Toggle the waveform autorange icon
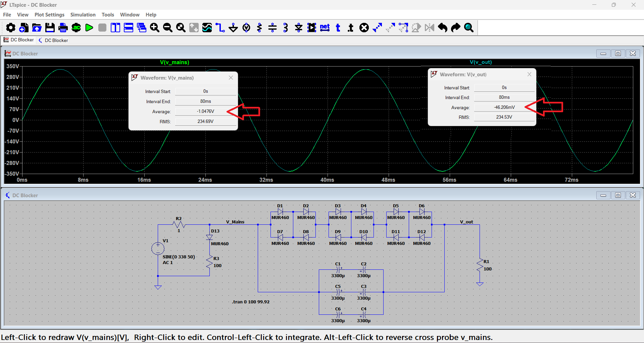 point(207,28)
